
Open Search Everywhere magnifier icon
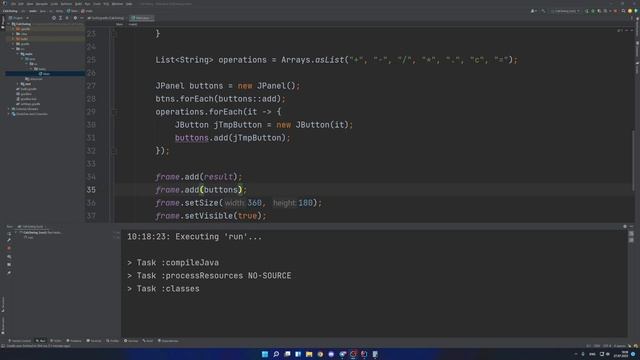623,11
